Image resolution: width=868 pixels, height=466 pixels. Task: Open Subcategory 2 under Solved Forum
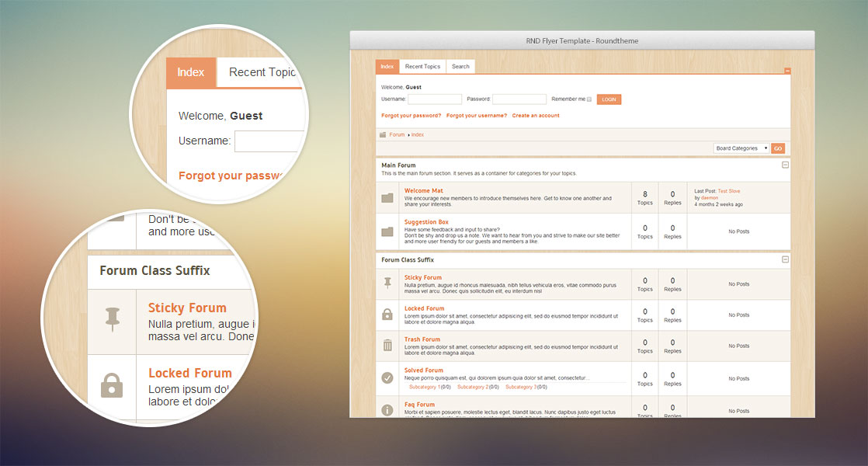pos(473,387)
